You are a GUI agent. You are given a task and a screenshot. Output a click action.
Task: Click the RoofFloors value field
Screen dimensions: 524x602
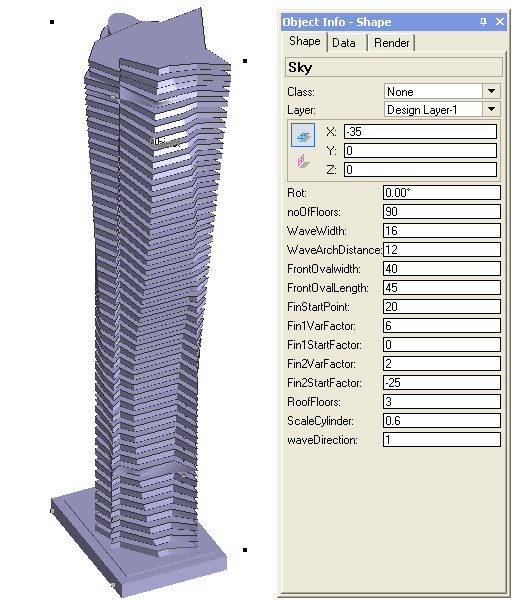[x=442, y=402]
